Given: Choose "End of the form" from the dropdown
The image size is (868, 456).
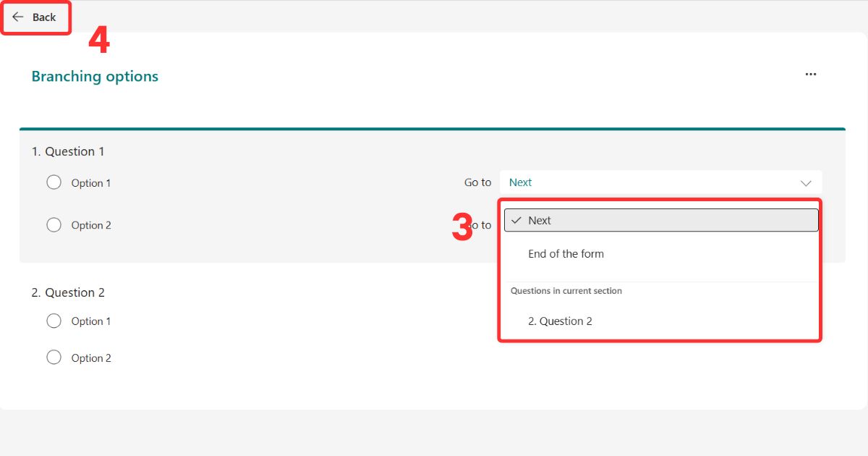Looking at the screenshot, I should click(x=566, y=253).
